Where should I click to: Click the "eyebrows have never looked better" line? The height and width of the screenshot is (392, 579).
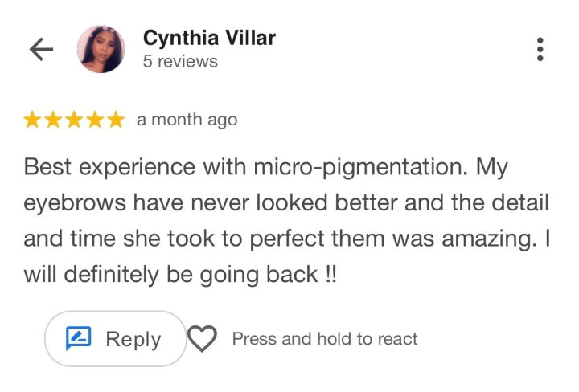(285, 202)
